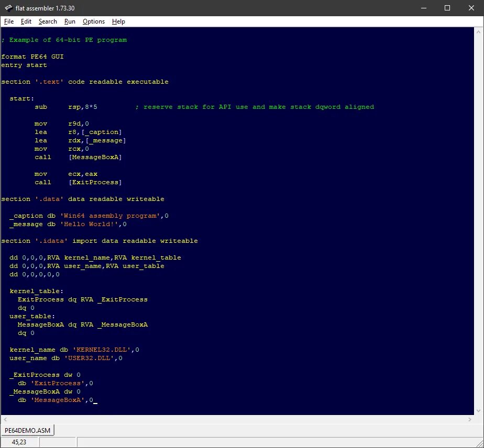The image size is (484, 448).
Task: Open the File menu
Action: [8, 21]
